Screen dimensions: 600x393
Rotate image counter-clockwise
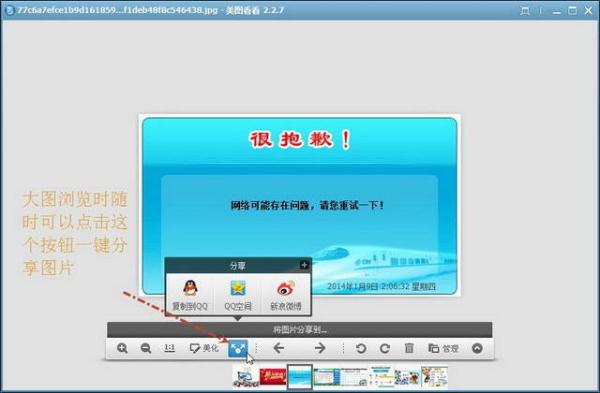click(x=360, y=348)
